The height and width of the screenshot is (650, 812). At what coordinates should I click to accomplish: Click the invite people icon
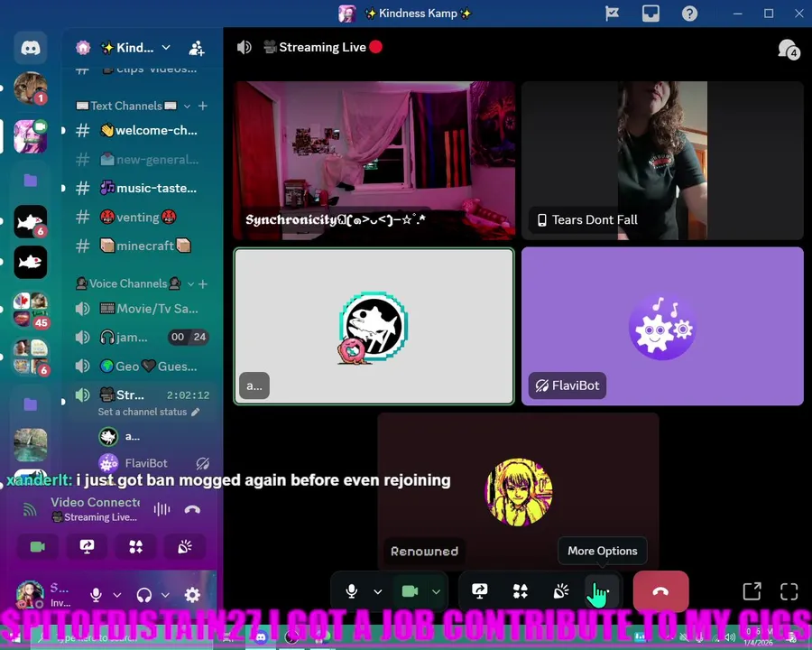pos(197,48)
